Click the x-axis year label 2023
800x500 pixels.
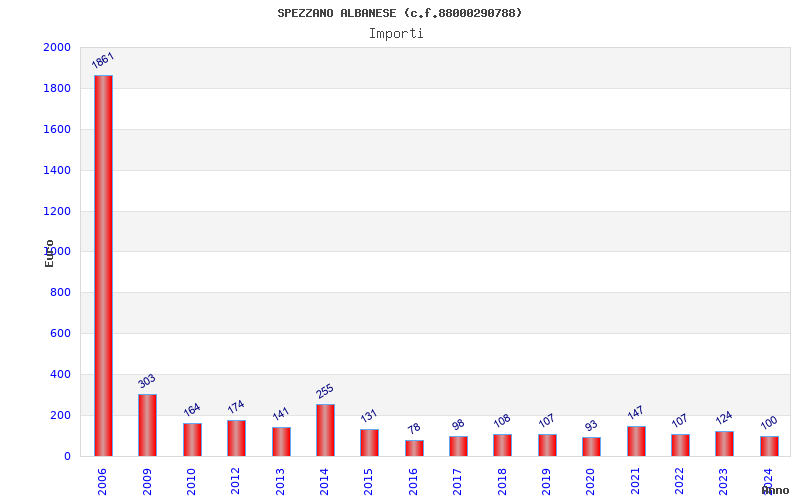click(x=723, y=482)
